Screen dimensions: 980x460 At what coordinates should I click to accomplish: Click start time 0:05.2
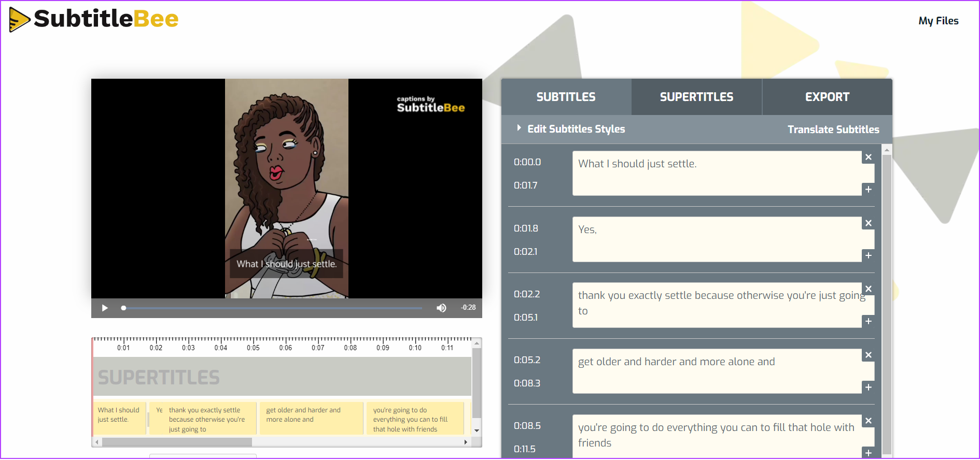pyautogui.click(x=527, y=360)
